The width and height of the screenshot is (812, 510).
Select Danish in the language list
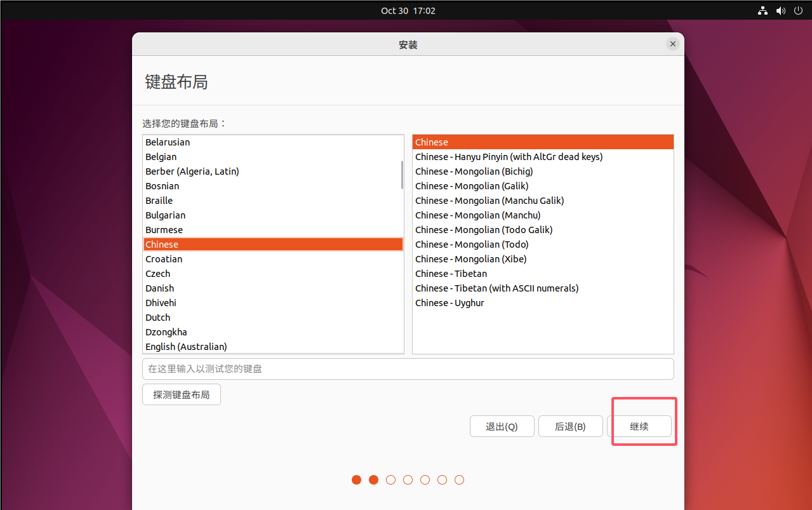(x=273, y=288)
